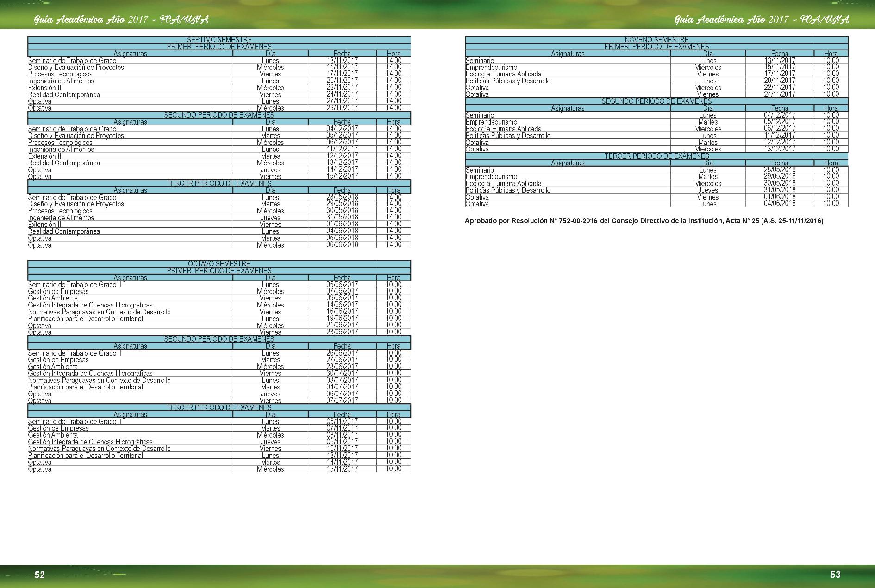Select the date cell 23/06/2017

(342, 332)
